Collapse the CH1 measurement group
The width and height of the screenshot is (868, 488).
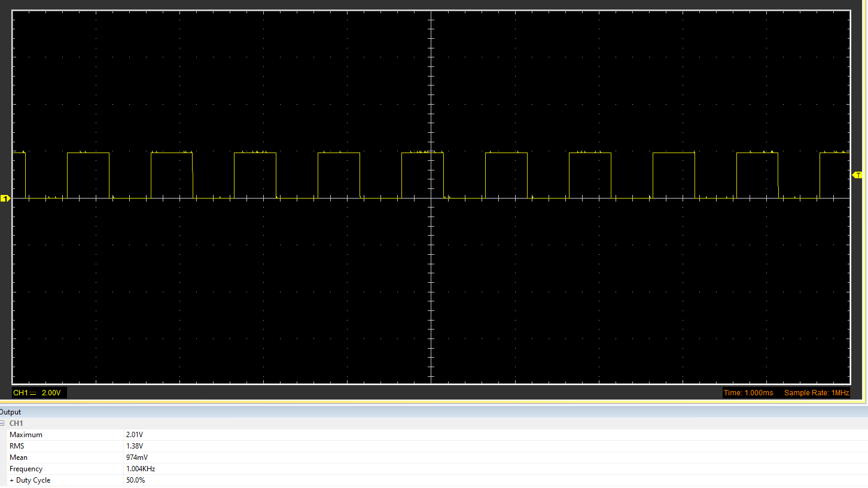click(x=2, y=423)
